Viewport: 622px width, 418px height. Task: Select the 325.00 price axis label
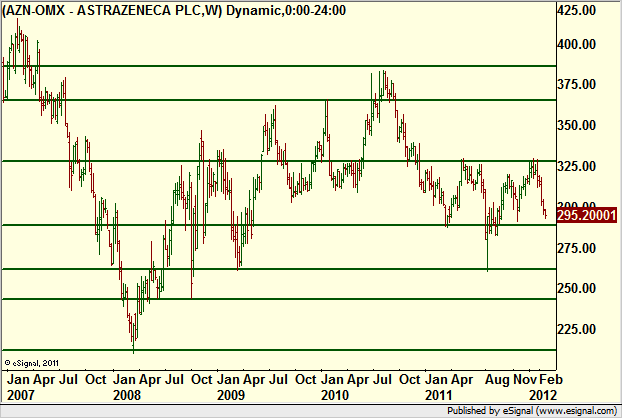(x=576, y=166)
